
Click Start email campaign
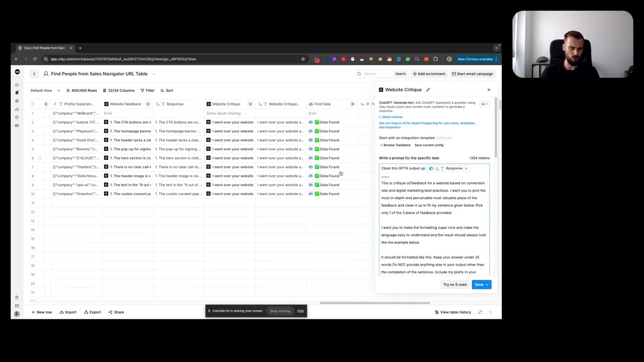pos(472,74)
